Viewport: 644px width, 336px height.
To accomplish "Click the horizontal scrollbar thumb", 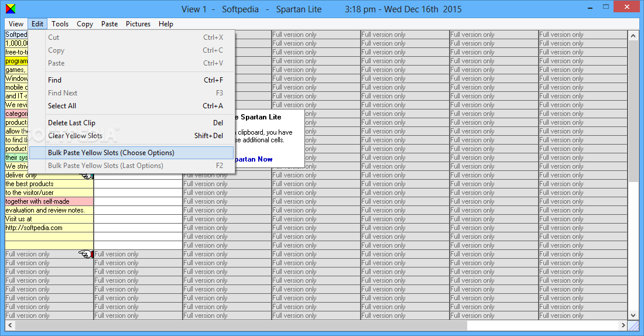I will (241, 325).
